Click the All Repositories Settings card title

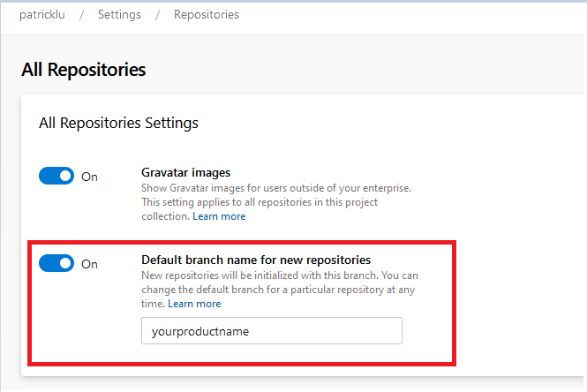pyautogui.click(x=118, y=123)
